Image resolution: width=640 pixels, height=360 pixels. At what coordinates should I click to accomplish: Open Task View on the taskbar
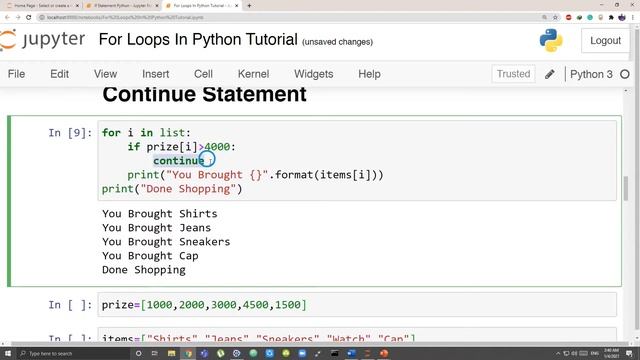click(x=155, y=353)
